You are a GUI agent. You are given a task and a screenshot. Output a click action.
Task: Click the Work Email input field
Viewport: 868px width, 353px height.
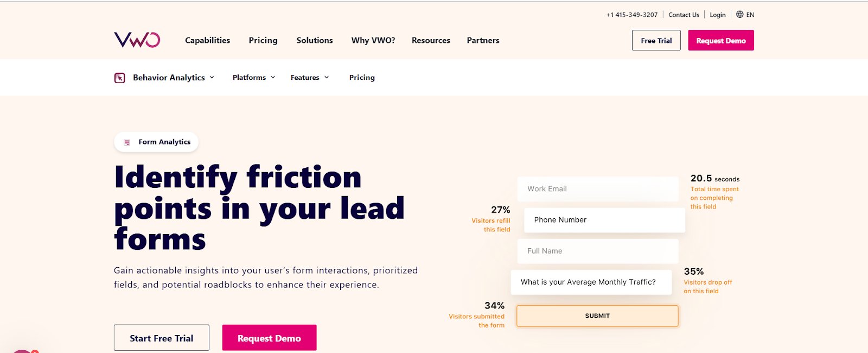click(598, 189)
